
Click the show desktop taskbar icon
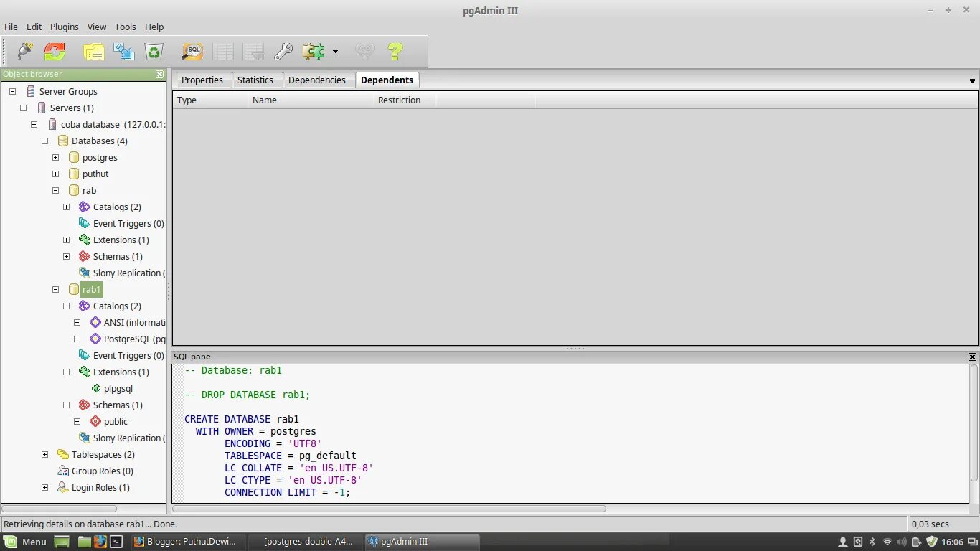[61, 542]
